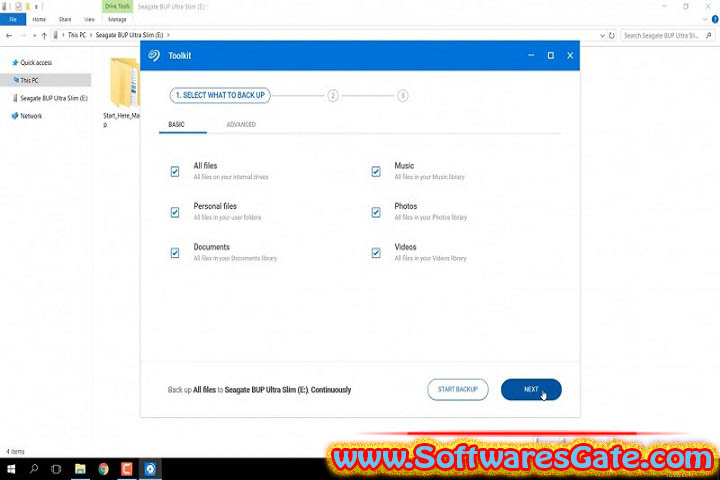Toggle the Videos checkbox

pos(376,253)
